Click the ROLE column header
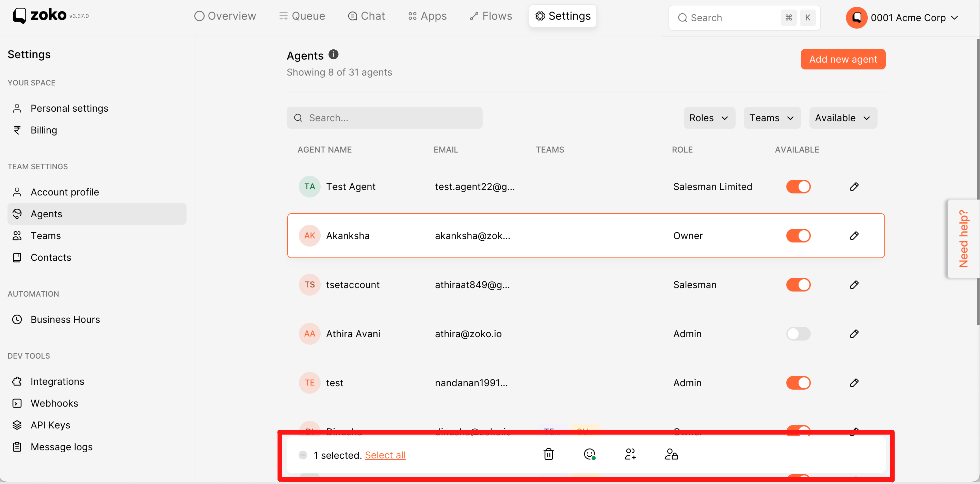 pos(682,150)
